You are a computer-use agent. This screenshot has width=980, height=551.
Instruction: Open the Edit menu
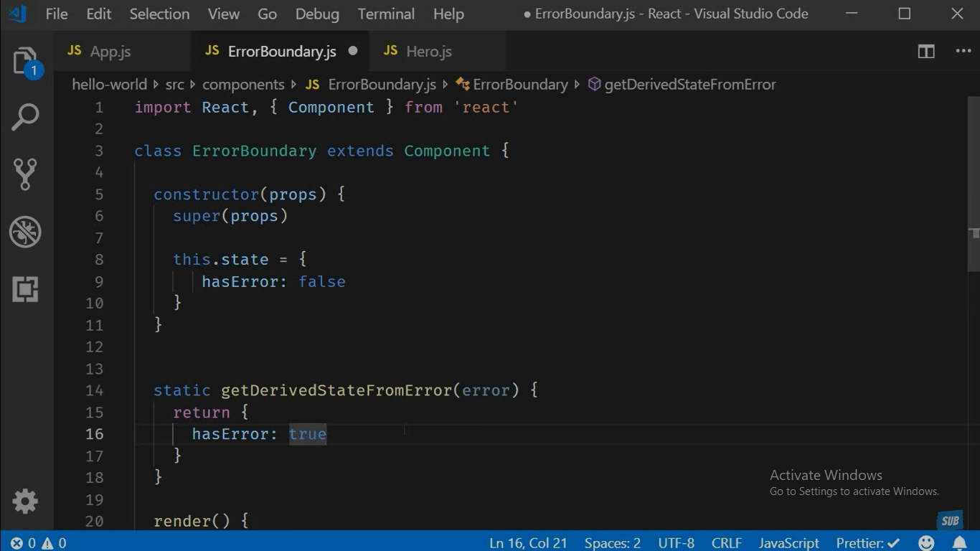99,14
